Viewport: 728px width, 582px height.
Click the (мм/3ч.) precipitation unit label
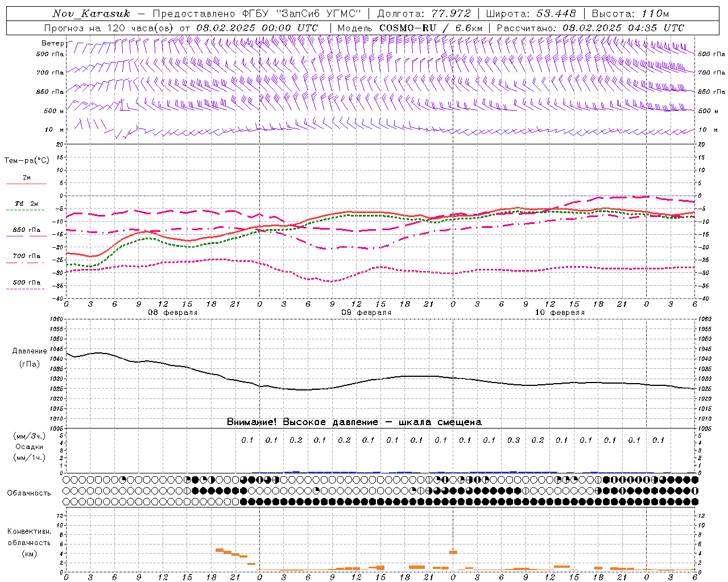click(x=30, y=436)
